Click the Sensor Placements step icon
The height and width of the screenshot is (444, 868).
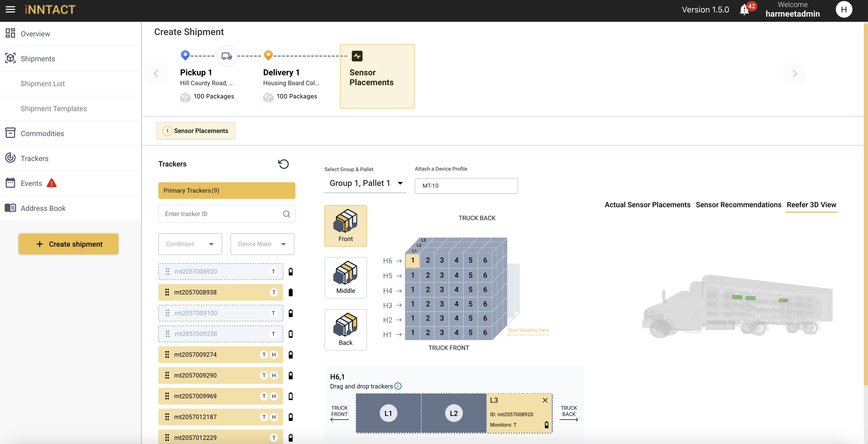(x=357, y=56)
